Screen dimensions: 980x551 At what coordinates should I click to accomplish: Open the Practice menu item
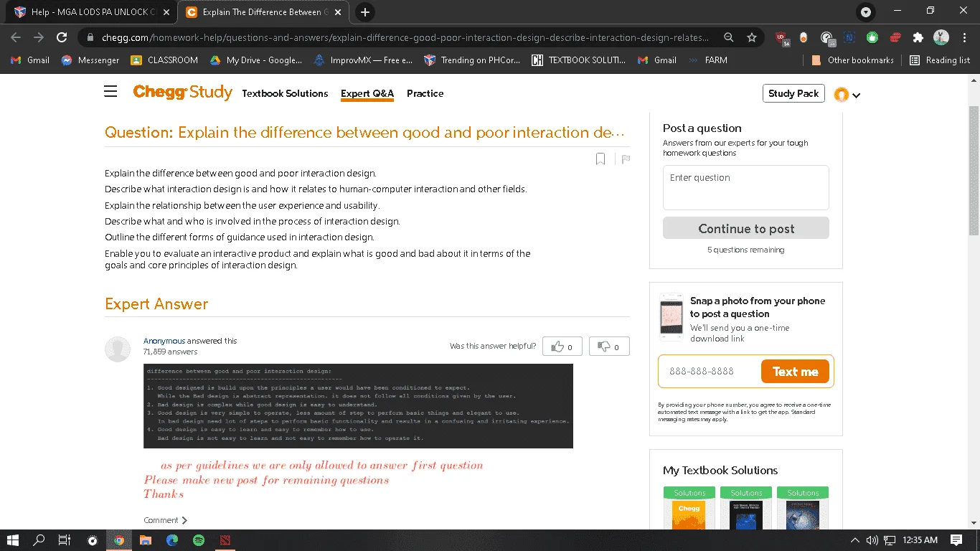(x=425, y=93)
